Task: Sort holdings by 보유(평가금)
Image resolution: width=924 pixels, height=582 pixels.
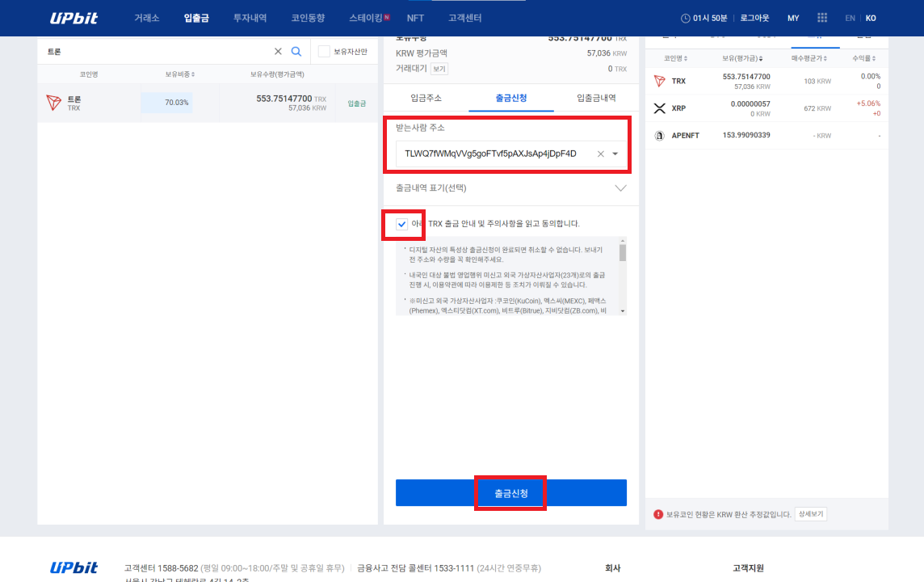Action: coord(742,58)
